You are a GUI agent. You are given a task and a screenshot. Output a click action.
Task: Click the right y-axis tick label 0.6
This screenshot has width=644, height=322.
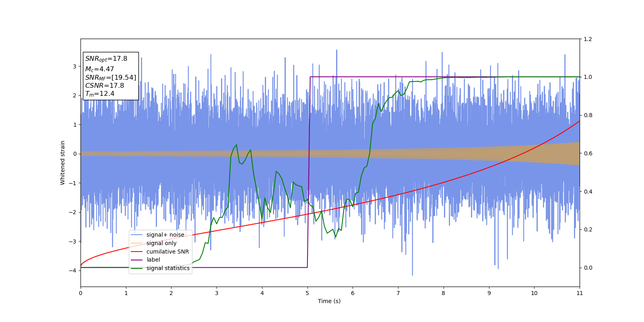pos(588,153)
